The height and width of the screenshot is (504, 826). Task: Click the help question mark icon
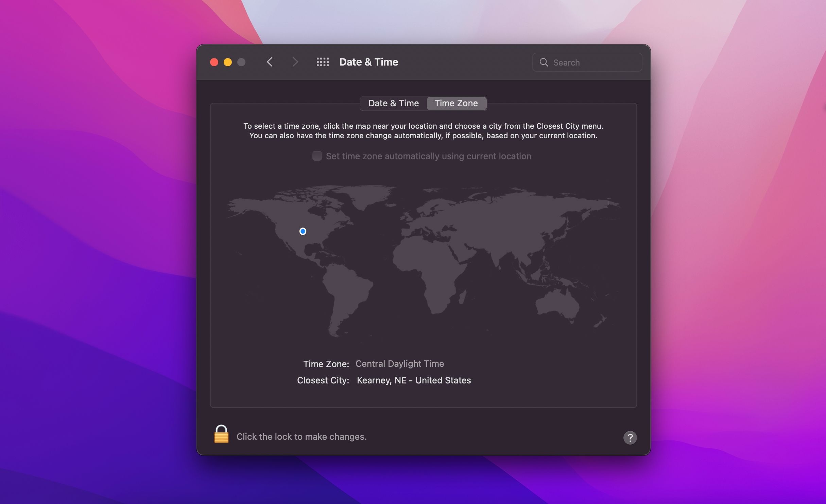coord(630,437)
